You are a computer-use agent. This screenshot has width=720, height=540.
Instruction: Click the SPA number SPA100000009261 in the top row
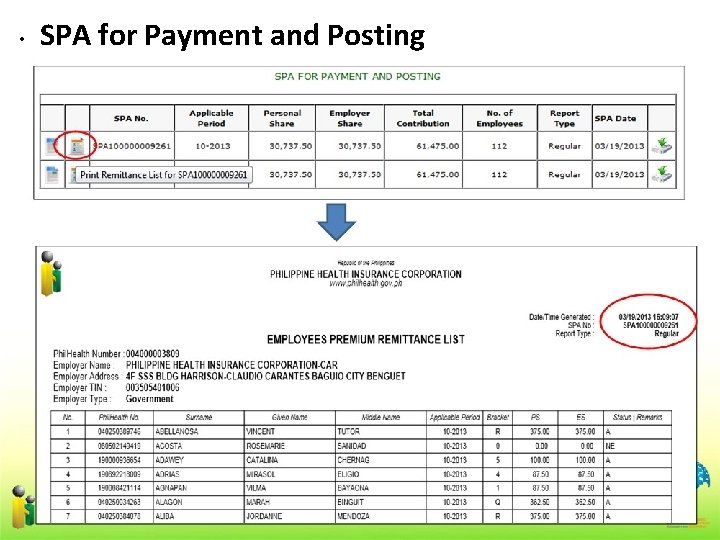pos(132,146)
